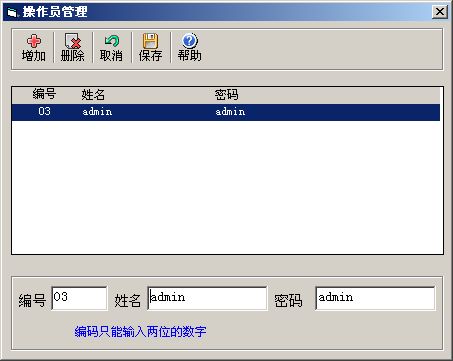Click the 姓名 label beside the input field
453x361 pixels.
128,300
